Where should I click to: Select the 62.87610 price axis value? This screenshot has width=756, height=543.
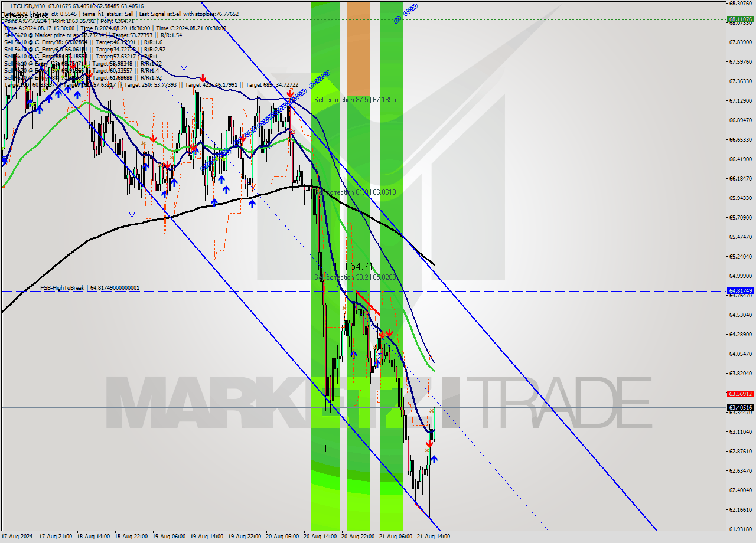coord(740,451)
